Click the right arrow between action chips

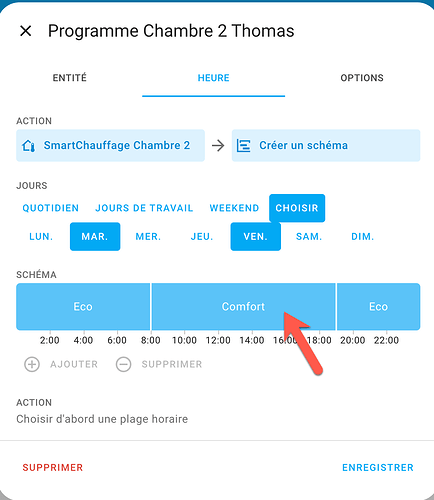(218, 146)
